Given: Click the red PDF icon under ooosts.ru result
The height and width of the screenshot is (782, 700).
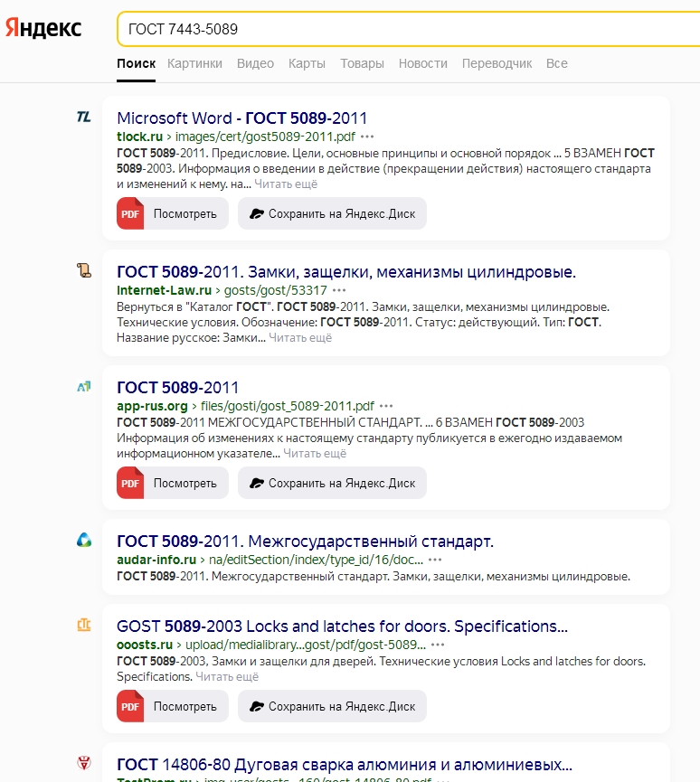Looking at the screenshot, I should click(130, 706).
